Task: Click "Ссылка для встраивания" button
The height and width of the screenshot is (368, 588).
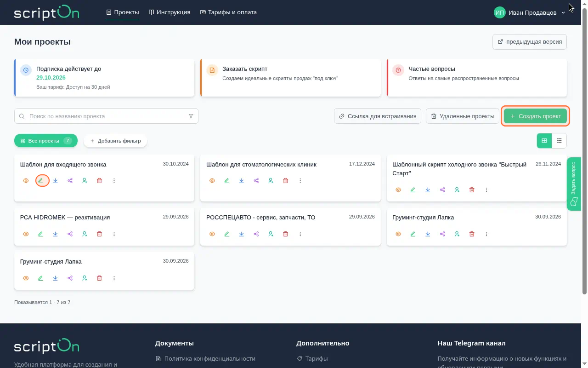Action: (x=378, y=116)
